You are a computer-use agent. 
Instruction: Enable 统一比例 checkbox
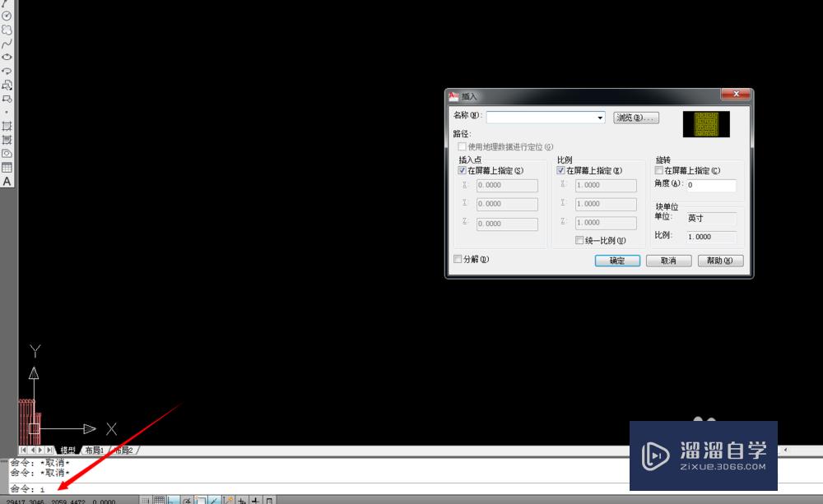coord(580,239)
